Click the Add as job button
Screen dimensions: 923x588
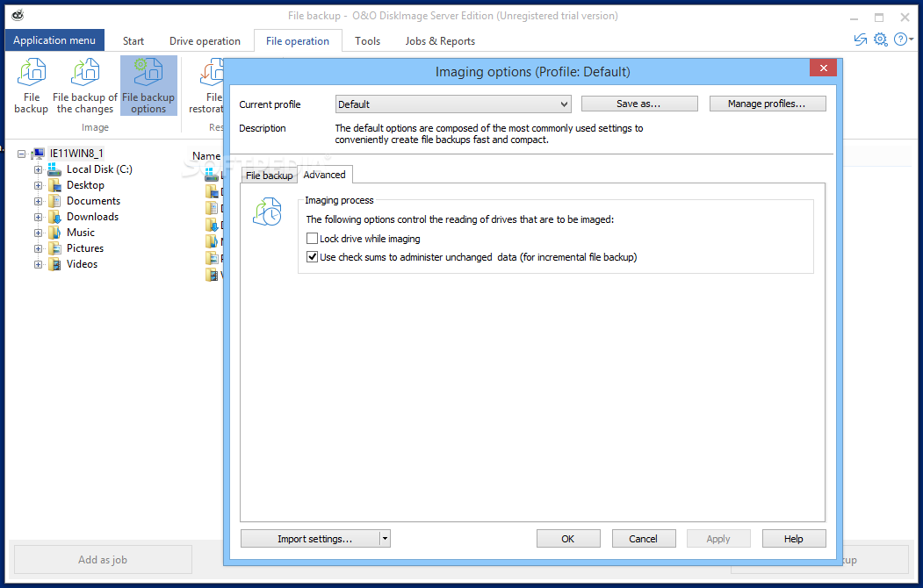(x=103, y=560)
